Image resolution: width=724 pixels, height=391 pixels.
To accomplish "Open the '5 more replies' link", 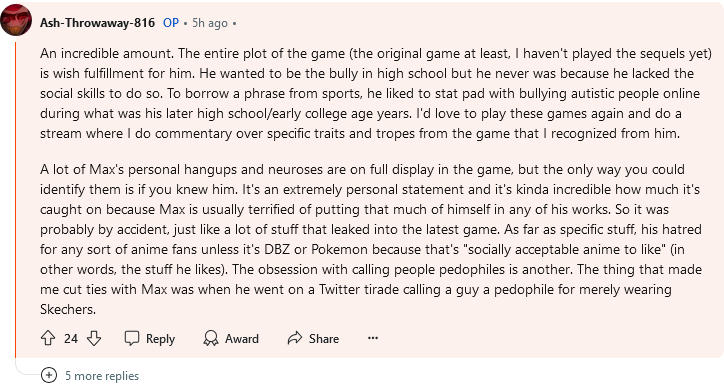I will point(102,376).
